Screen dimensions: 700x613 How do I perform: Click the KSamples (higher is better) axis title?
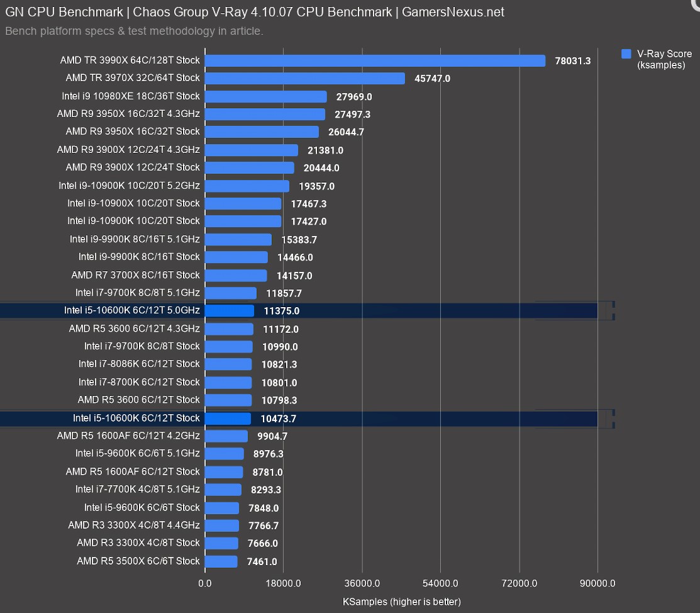[401, 602]
